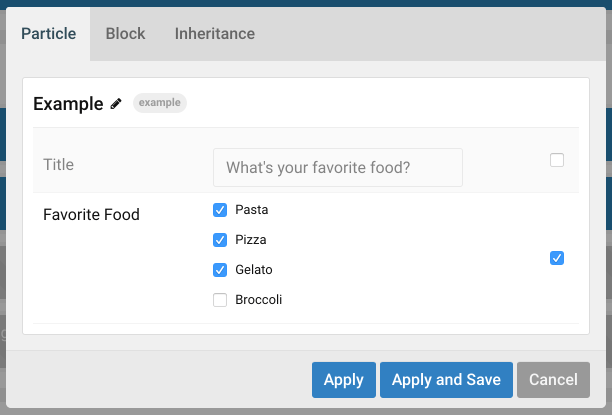Uncheck the Pizza checkbox

tap(220, 240)
